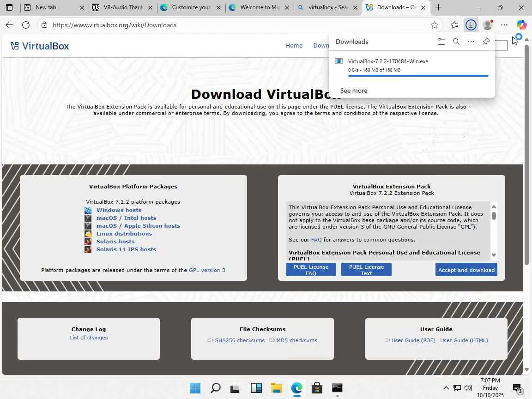The height and width of the screenshot is (399, 532).
Task: Open the Solaris hosts link
Action: point(115,241)
